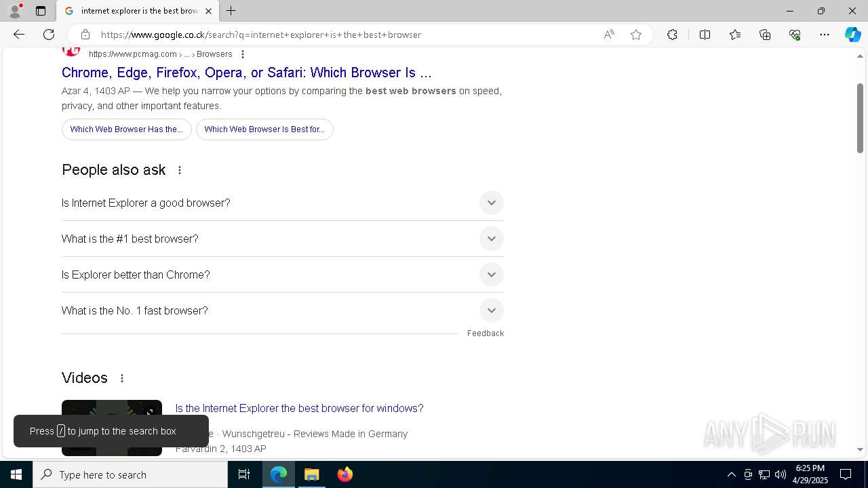Viewport: 868px width, 488px height.
Task: Open tab actions menu
Action: [x=41, y=11]
